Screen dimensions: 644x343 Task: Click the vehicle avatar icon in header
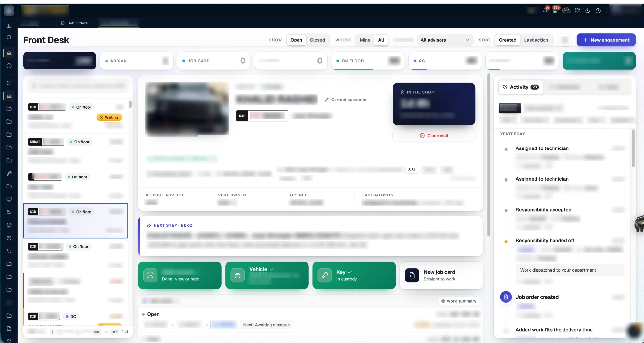click(x=566, y=11)
